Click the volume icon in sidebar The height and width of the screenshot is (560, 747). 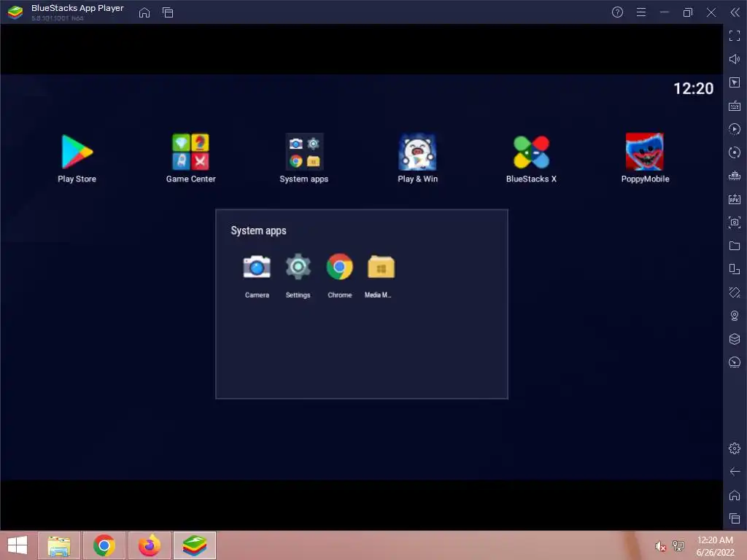tap(735, 59)
